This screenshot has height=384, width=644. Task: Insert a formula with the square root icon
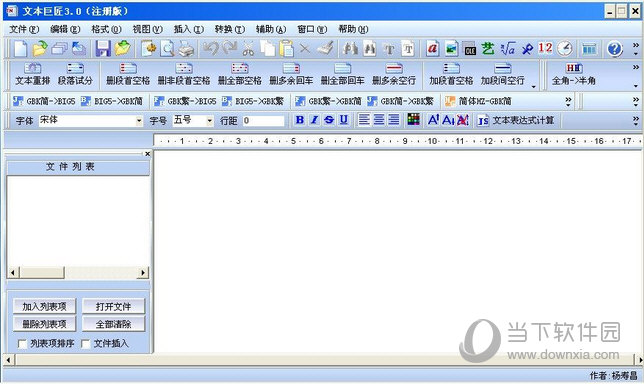[x=508, y=48]
